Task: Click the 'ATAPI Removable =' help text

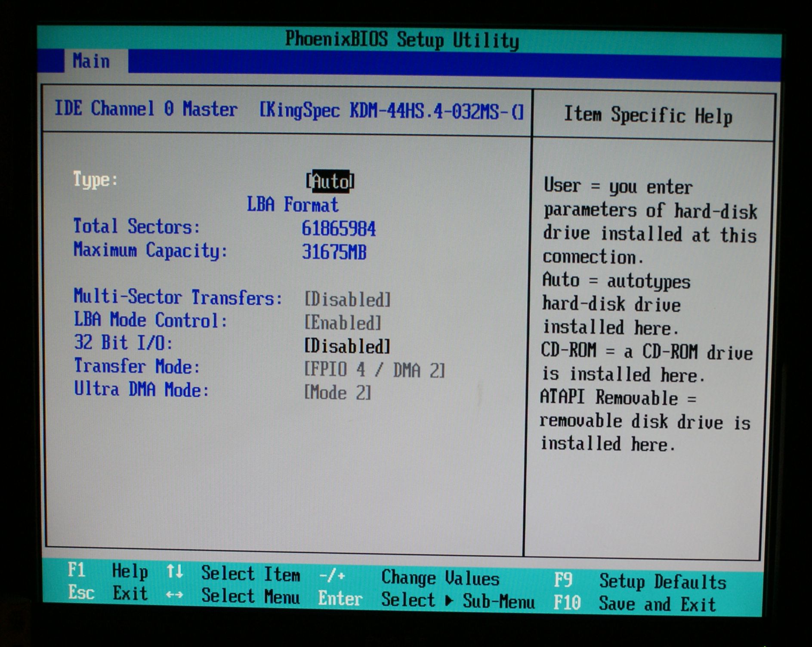Action: (618, 397)
